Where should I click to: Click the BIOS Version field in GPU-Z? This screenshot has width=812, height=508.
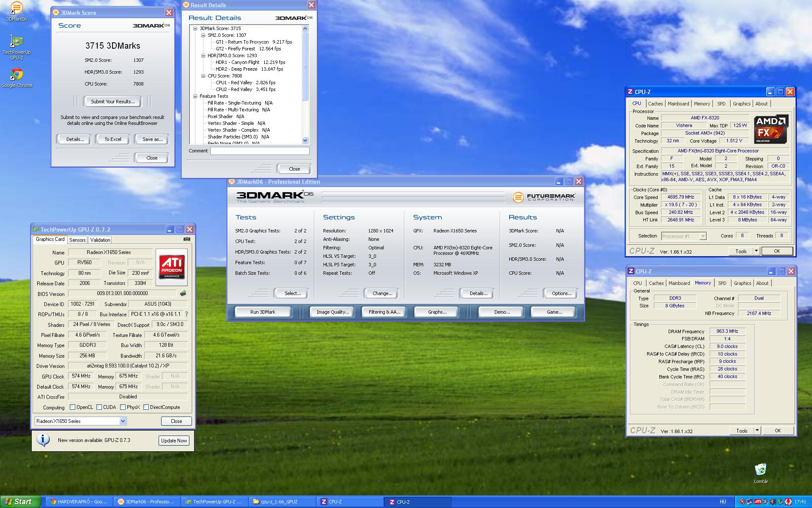pyautogui.click(x=122, y=293)
